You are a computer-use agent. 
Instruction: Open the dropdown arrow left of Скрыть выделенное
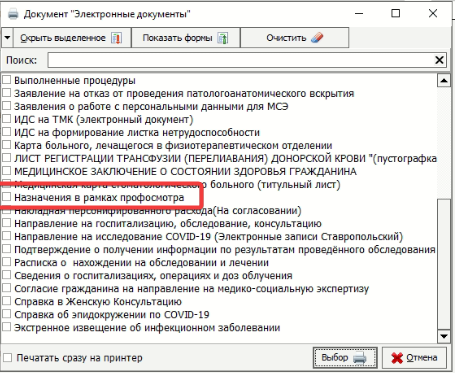pos(7,38)
